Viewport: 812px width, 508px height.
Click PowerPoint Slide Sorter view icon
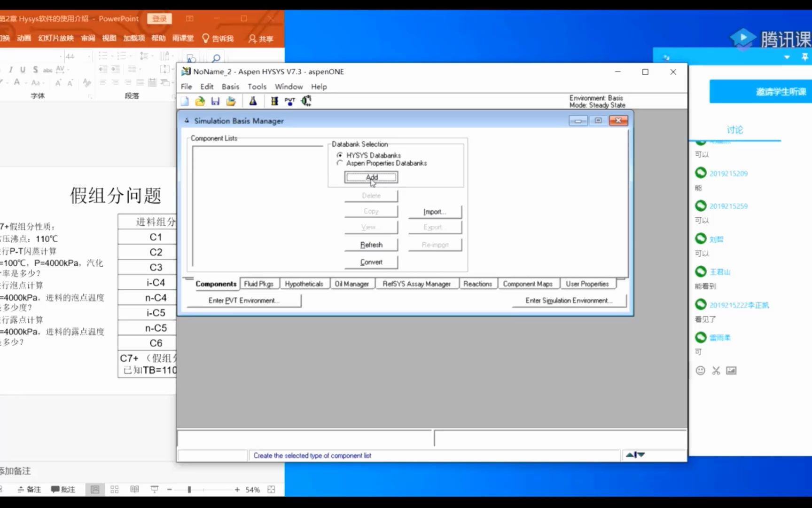click(x=115, y=490)
